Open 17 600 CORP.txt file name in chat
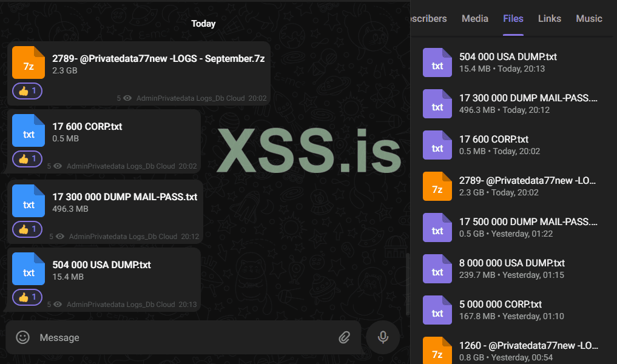 [x=87, y=126]
